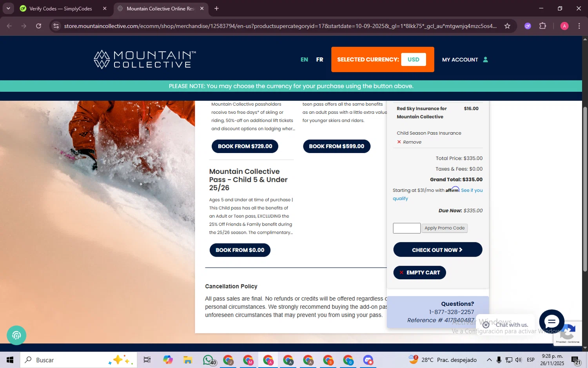588x368 pixels.
Task: Open notification center icon
Action: click(575, 360)
